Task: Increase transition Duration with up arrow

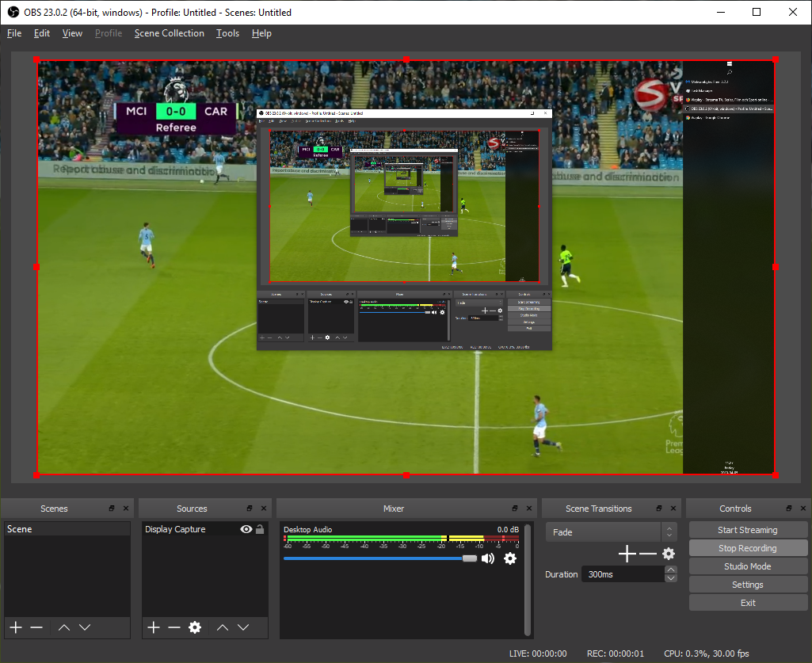Action: [x=671, y=570]
